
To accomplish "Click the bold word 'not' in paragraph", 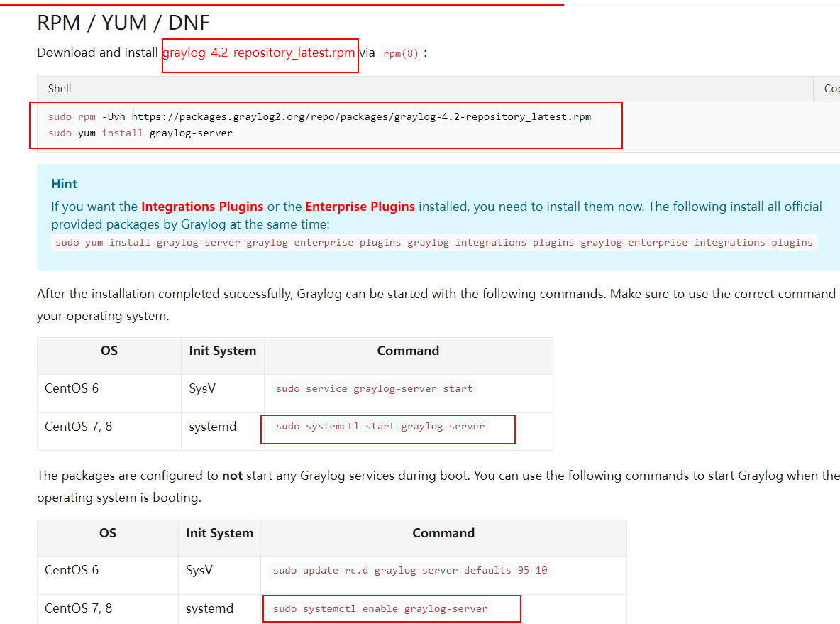I will pos(233,476).
